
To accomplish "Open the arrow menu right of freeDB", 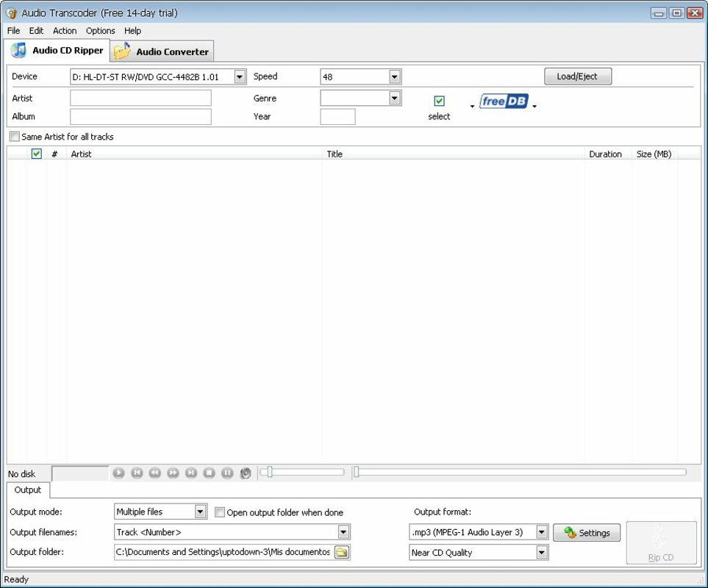I will pyautogui.click(x=534, y=107).
